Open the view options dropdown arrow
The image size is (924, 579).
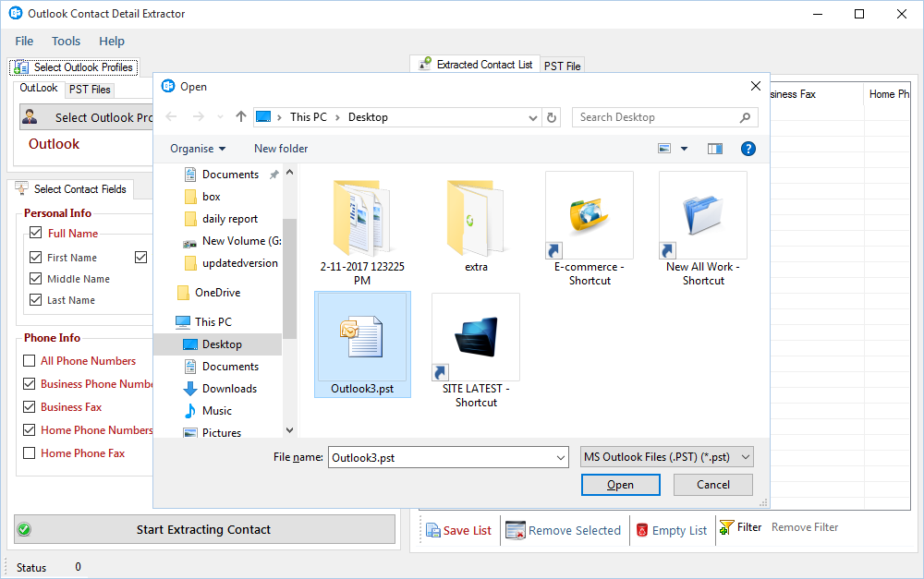coord(684,149)
